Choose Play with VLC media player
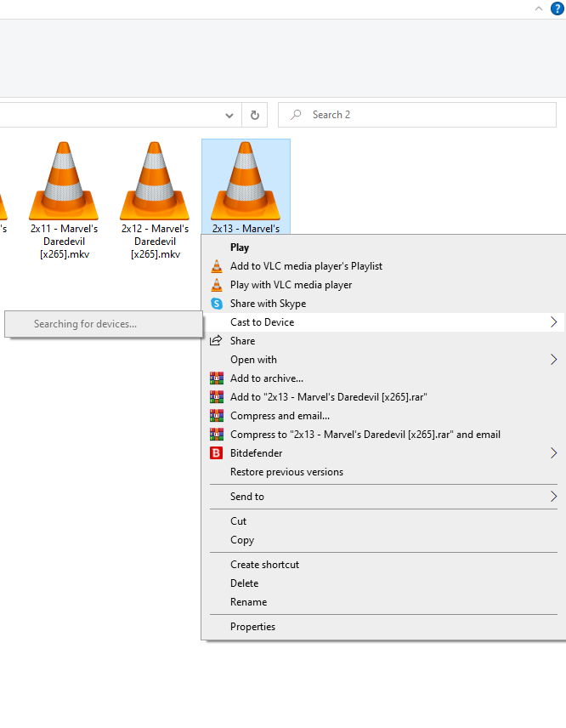The width and height of the screenshot is (566, 728). [383, 285]
